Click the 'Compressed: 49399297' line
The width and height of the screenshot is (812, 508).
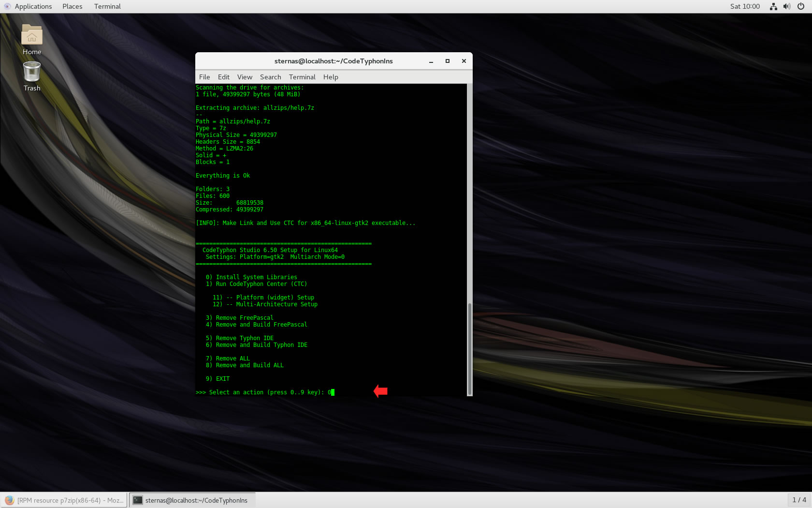pos(230,209)
